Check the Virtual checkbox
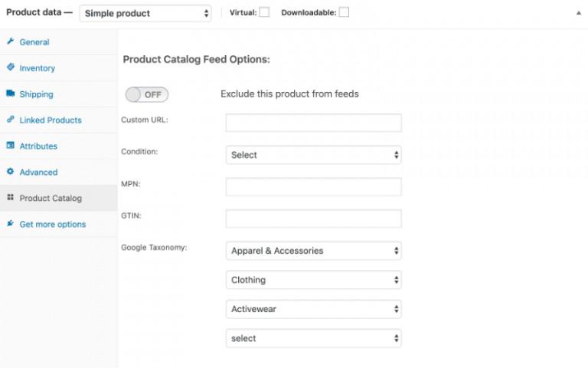588x368 pixels. (x=263, y=12)
